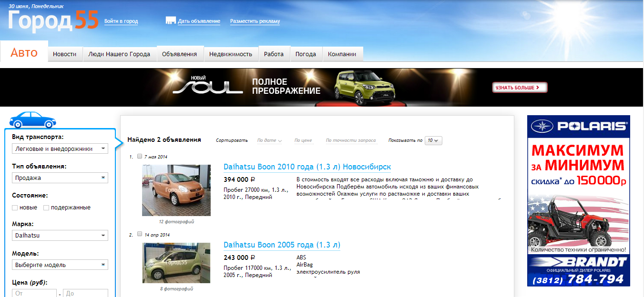
Task: Open the Тип объявления dropdown
Action: click(x=60, y=178)
